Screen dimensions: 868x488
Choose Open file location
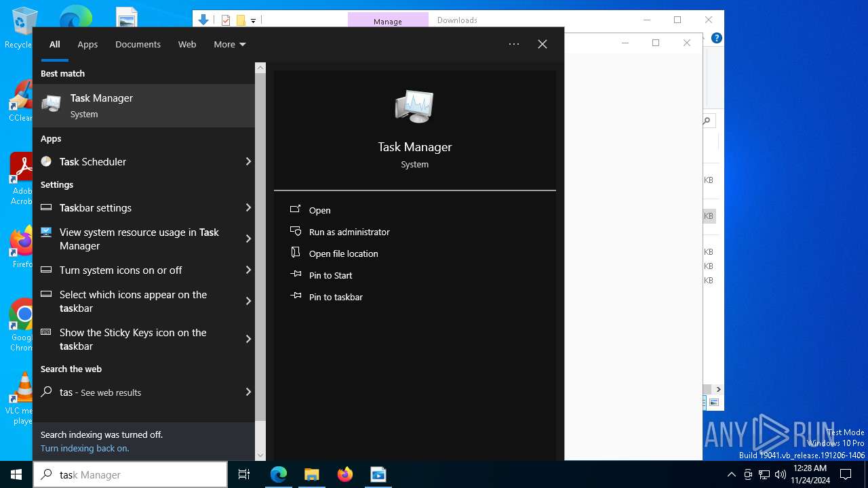click(344, 253)
